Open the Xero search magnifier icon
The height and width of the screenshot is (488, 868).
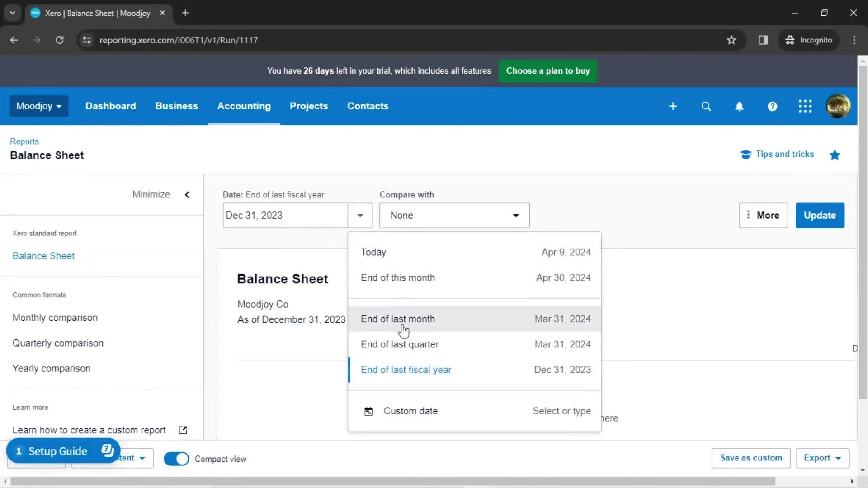pyautogui.click(x=706, y=106)
